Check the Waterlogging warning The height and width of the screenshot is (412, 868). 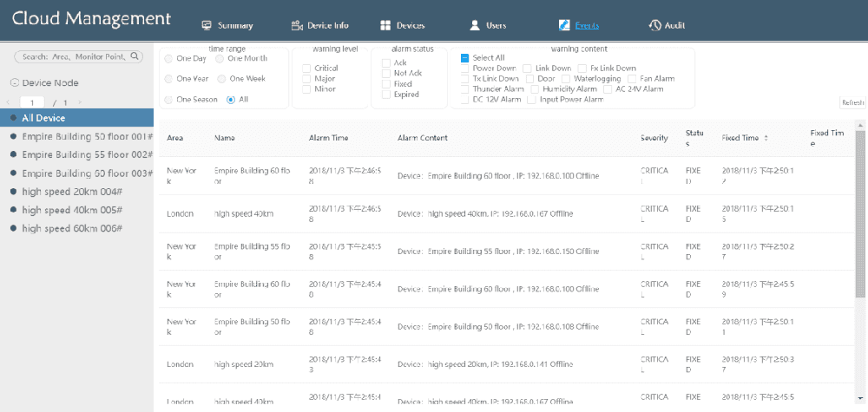coord(566,79)
